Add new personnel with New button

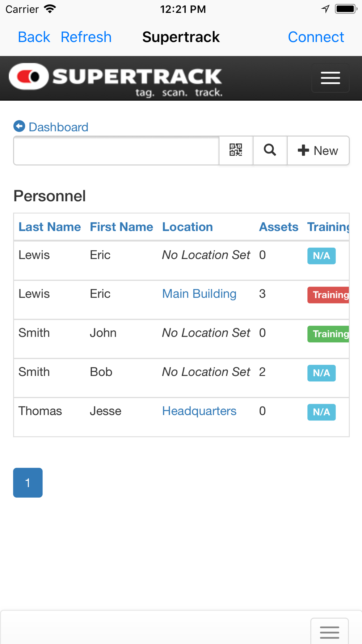[x=318, y=150]
